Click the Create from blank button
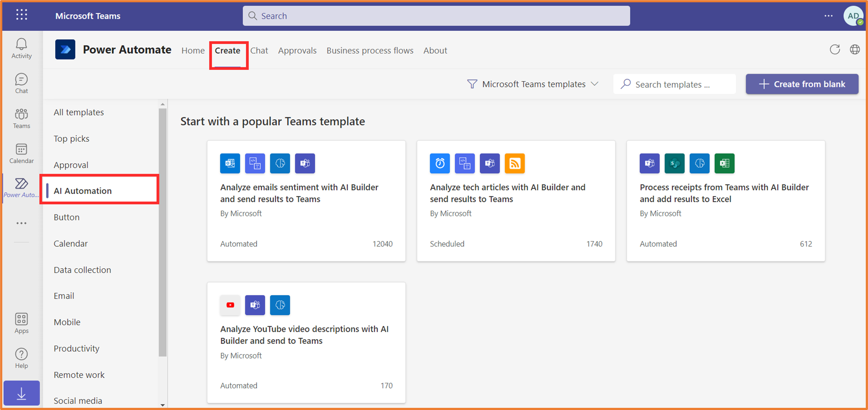 [801, 84]
